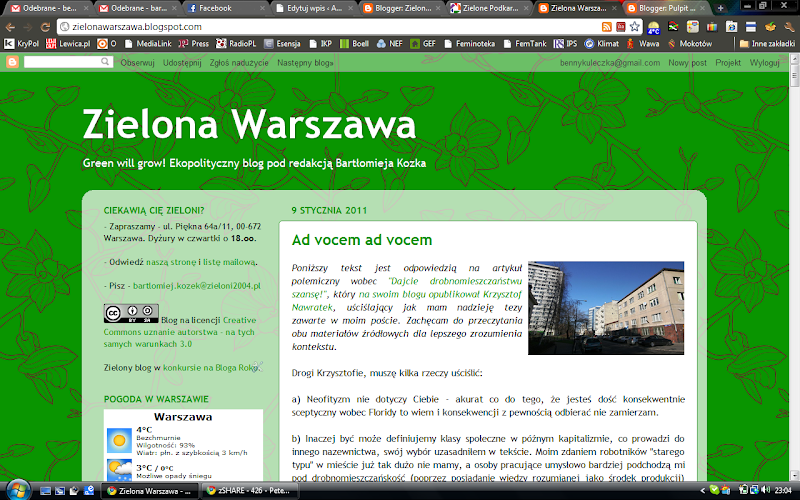Switch to the Blogger: Zielon... tab
Viewport: 800px width, 500px height.
[x=402, y=8]
